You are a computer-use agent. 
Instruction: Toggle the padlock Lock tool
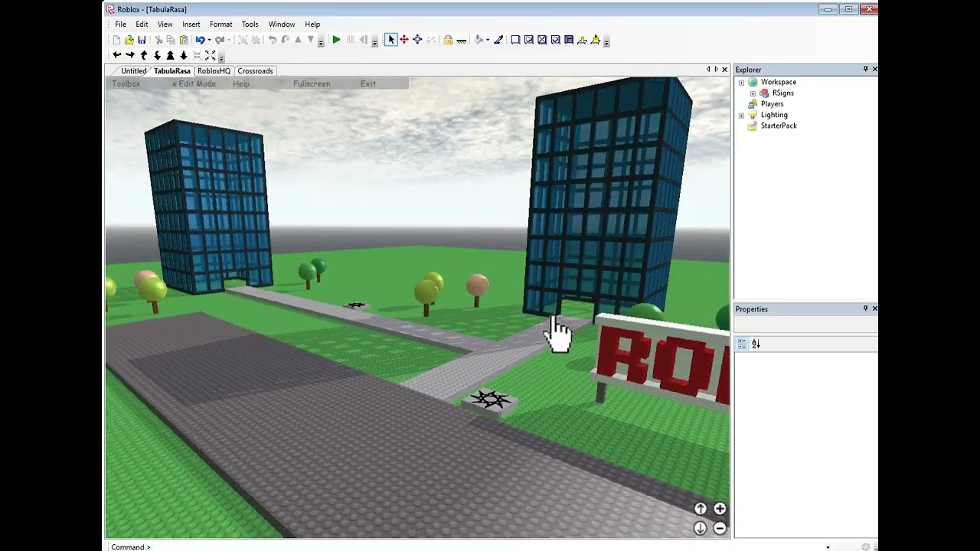448,40
